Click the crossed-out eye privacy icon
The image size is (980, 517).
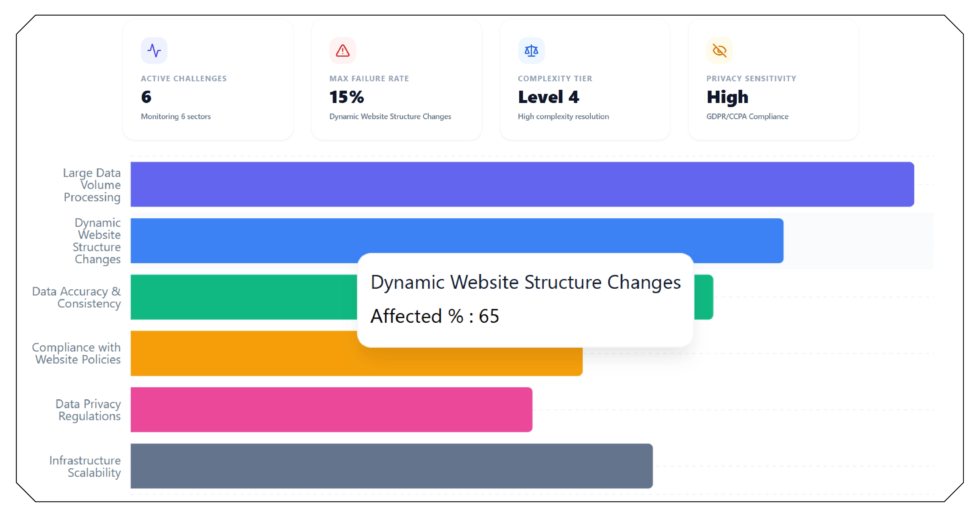[x=719, y=50]
